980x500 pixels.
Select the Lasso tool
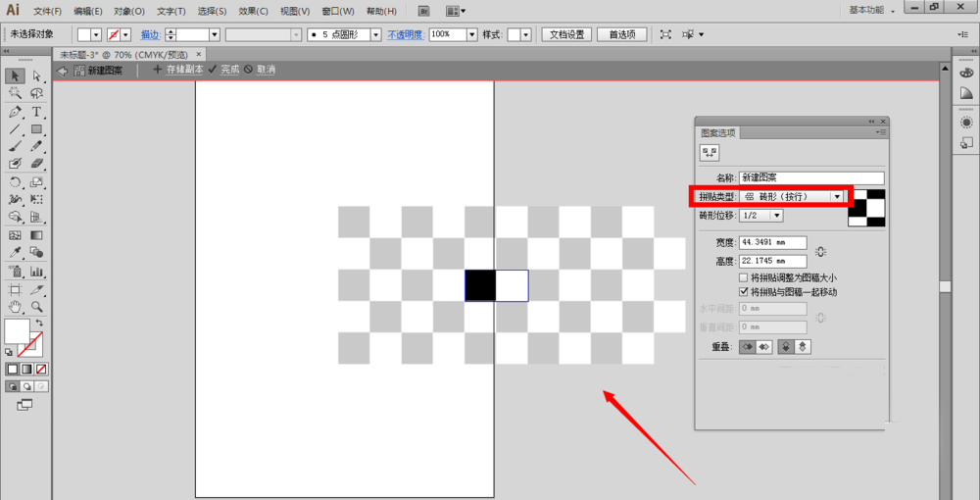point(37,94)
